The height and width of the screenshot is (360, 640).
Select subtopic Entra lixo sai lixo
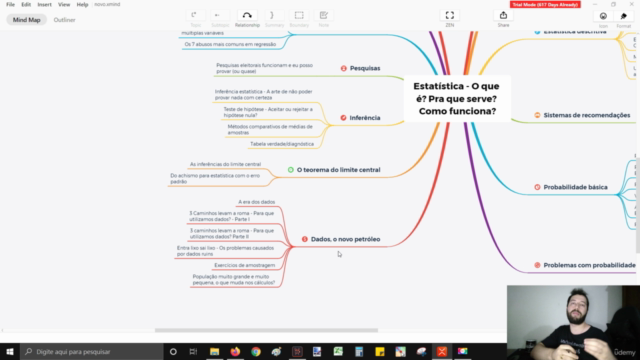[225, 251]
